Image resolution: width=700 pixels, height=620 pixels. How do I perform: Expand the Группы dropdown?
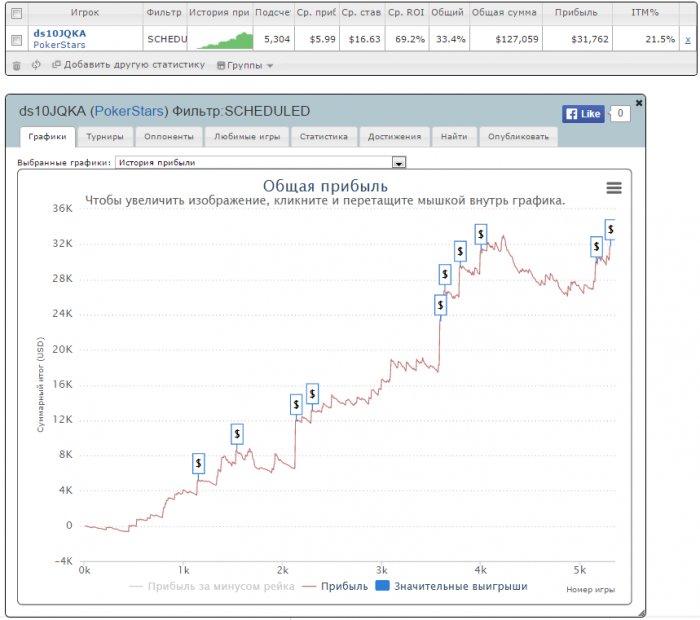point(245,66)
